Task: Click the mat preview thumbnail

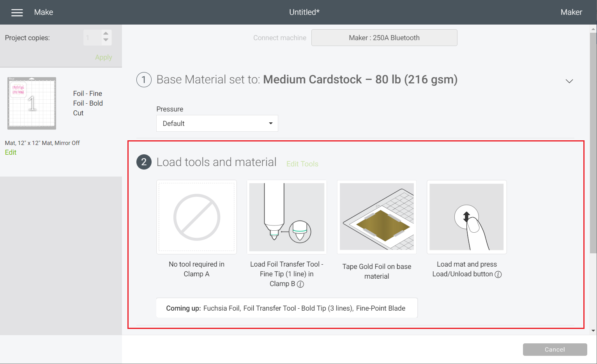Action: click(x=32, y=103)
